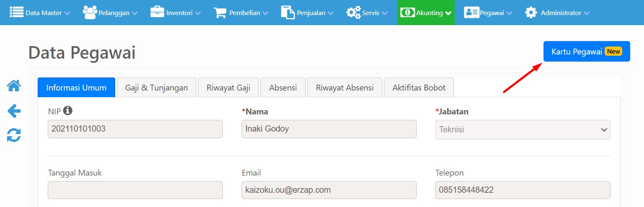Click the Pelanggan people icon
This screenshot has height=207, width=644.
point(90,13)
